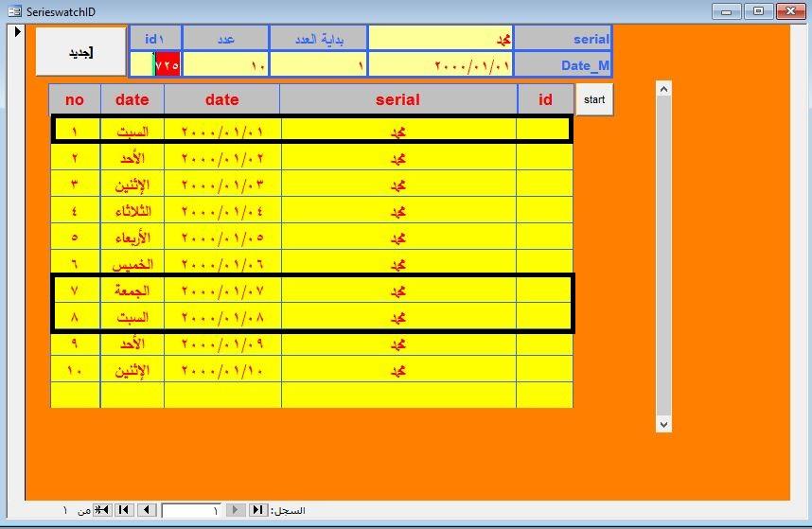Click the current record number box
Image resolution: width=812 pixels, height=529 pixels.
point(192,510)
